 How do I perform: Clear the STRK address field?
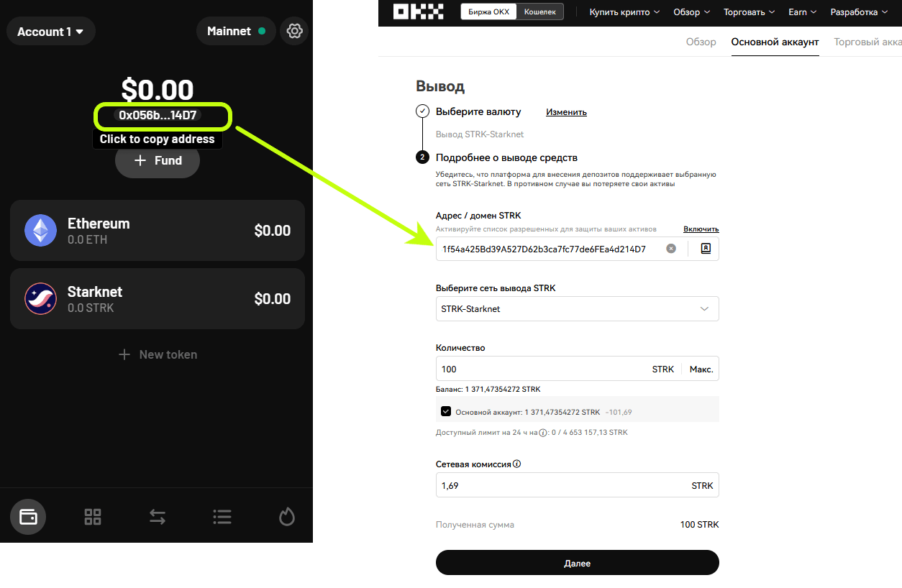pyautogui.click(x=671, y=249)
